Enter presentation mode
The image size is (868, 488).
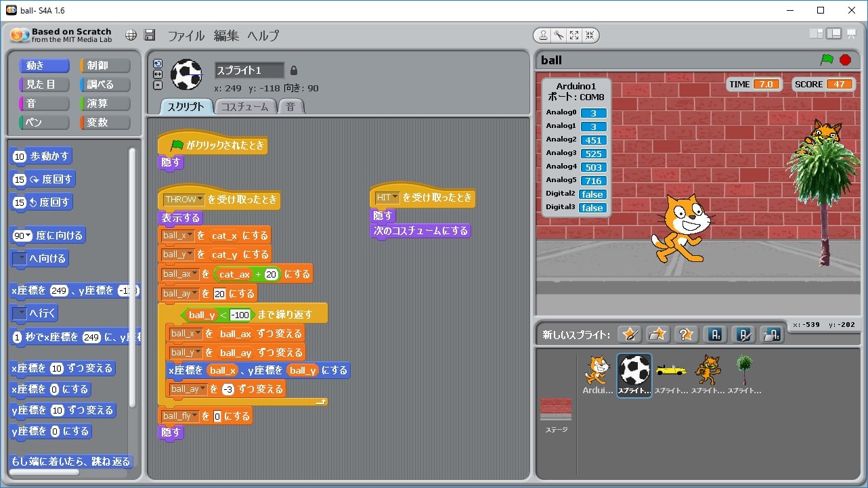[x=852, y=34]
